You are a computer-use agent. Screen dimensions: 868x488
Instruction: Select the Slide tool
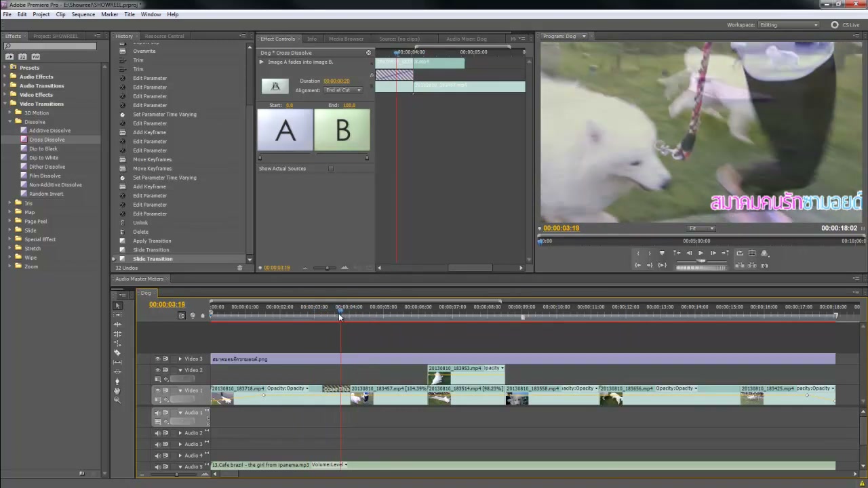(117, 372)
